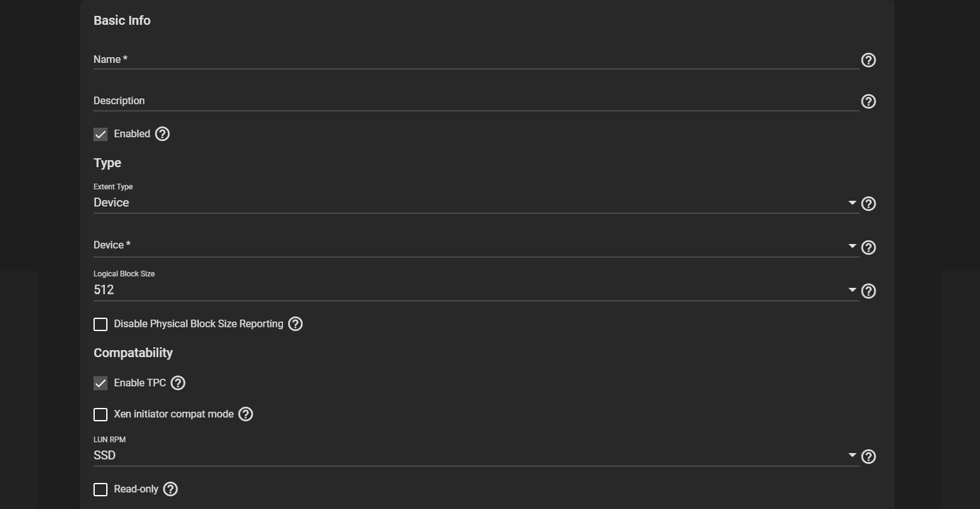Show help for Device field

868,247
